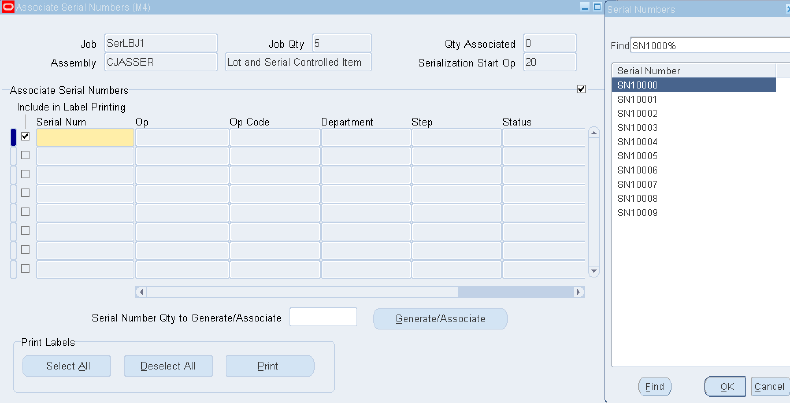Toggle checkbox right of the Associate Serial Numbers header

581,89
